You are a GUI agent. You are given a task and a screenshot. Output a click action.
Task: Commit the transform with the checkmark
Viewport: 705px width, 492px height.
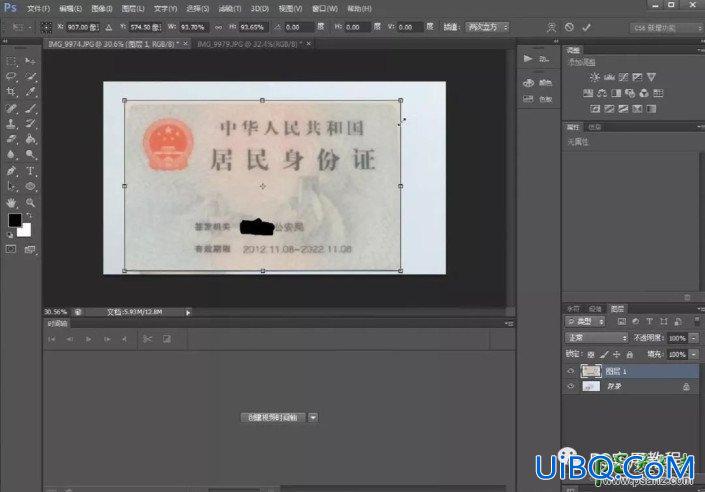(x=586, y=27)
